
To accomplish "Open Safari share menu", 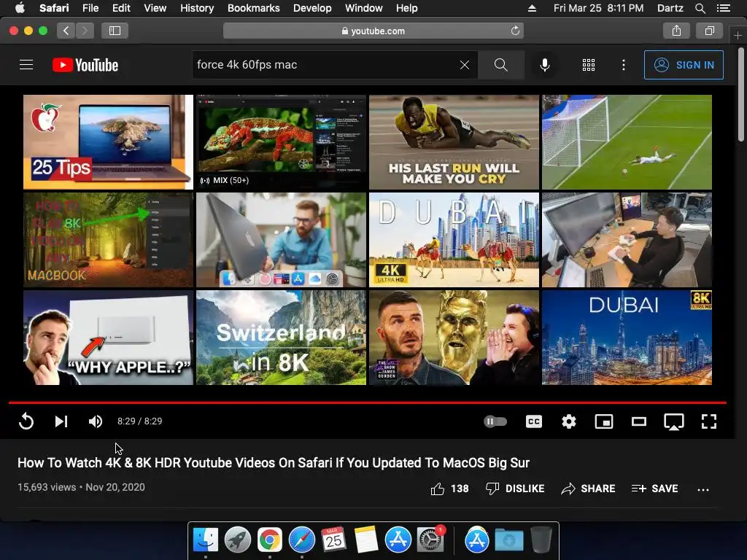I will click(676, 31).
